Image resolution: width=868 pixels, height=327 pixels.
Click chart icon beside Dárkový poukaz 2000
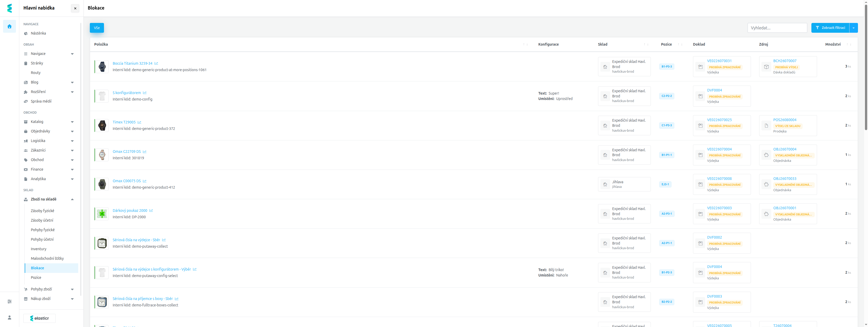(x=151, y=211)
